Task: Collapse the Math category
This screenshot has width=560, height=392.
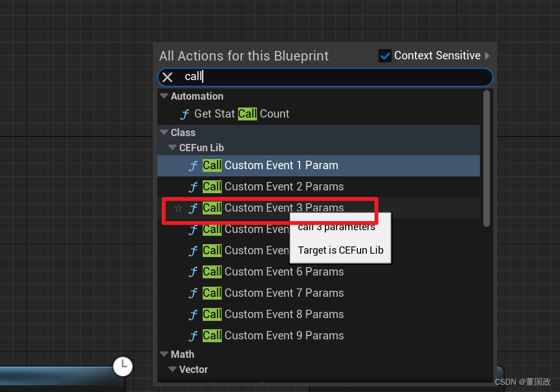Action: pyautogui.click(x=163, y=354)
